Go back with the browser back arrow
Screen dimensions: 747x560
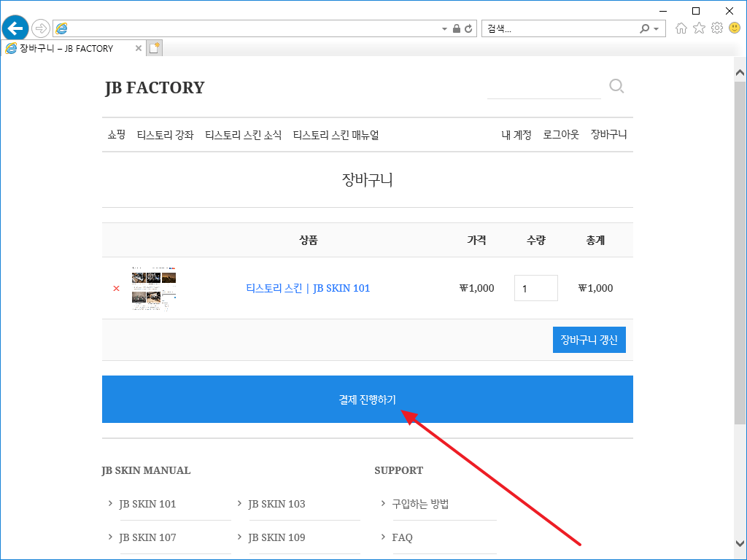point(15,28)
